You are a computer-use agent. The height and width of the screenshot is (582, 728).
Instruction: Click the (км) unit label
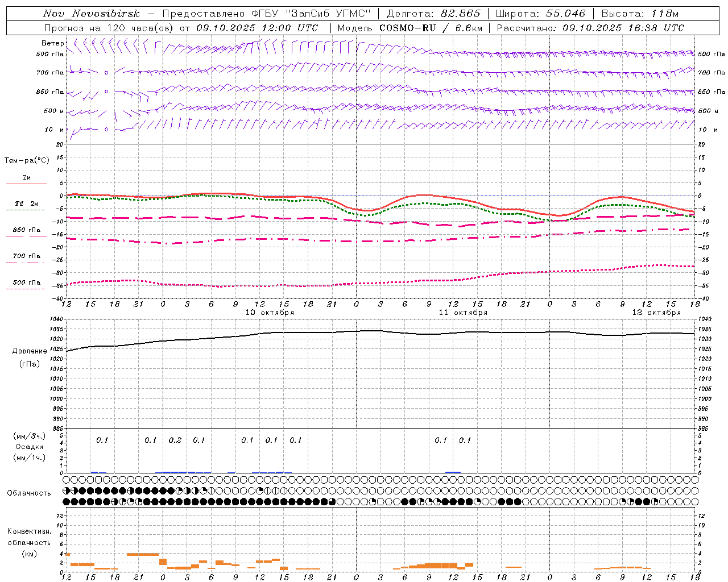30,554
